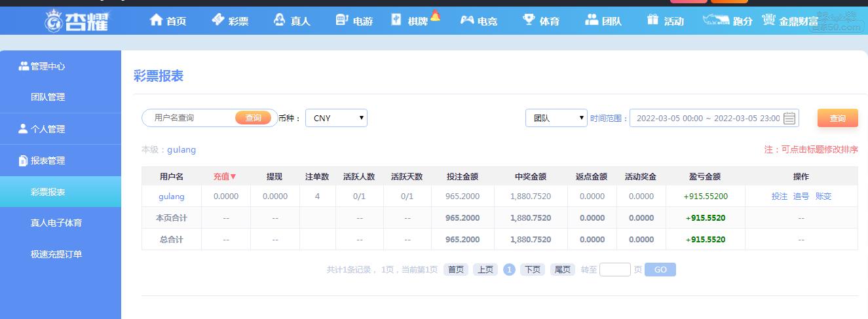The width and height of the screenshot is (868, 319).
Task: Click the lottery ticket icon beside 彩票
Action: [x=218, y=20]
